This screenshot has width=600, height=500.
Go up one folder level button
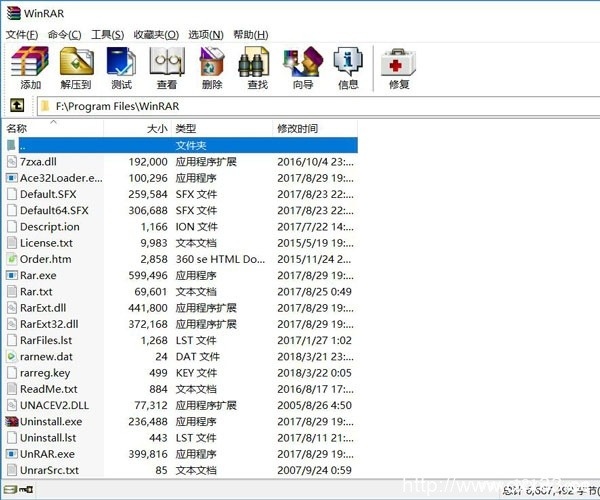(17, 105)
